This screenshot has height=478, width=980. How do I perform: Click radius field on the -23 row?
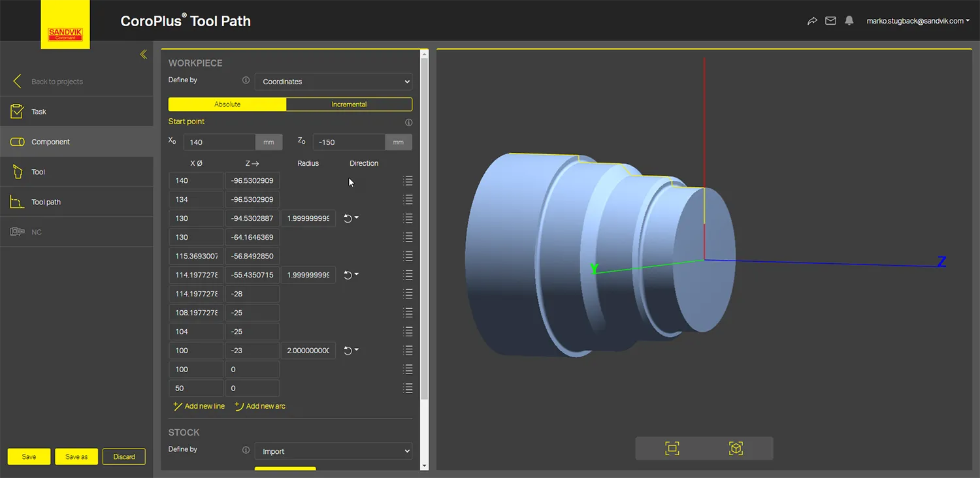point(308,351)
